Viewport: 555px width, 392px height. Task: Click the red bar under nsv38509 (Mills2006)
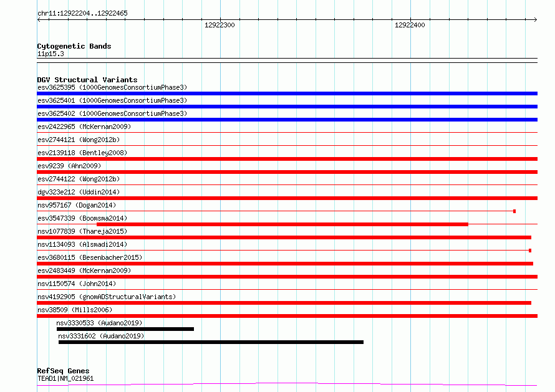pos(287,316)
